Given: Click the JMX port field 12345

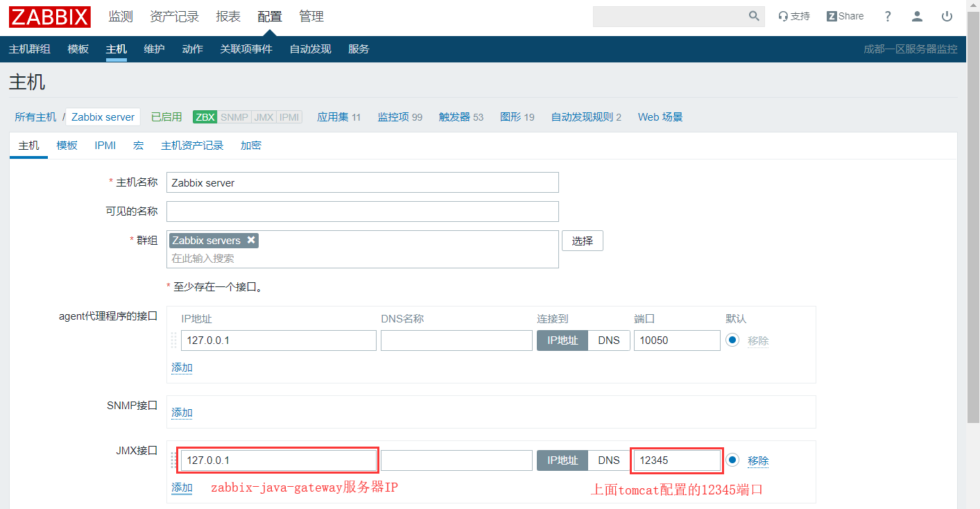Looking at the screenshot, I should [677, 460].
